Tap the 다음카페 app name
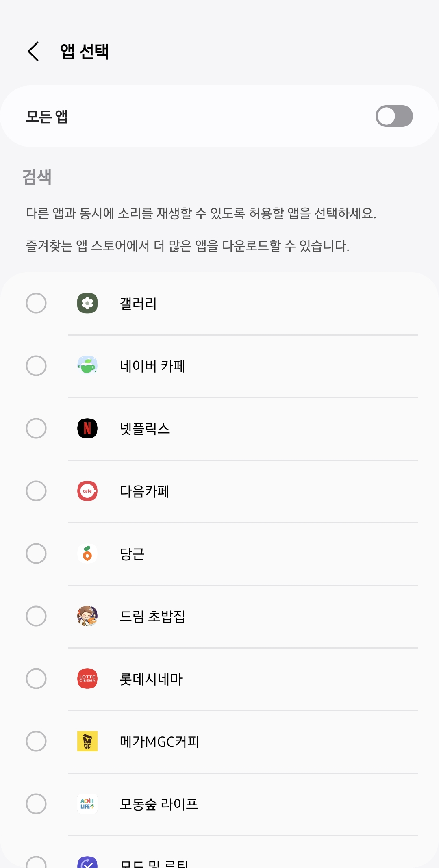 point(144,491)
